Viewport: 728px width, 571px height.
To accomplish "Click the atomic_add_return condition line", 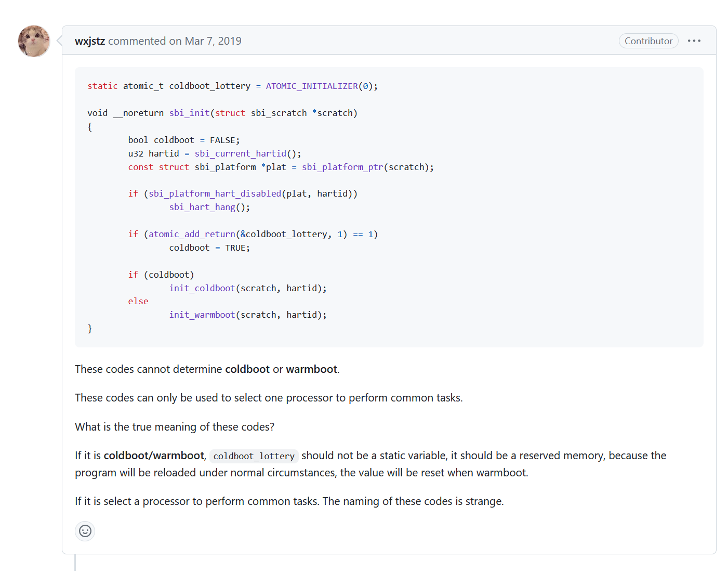I will tap(253, 234).
